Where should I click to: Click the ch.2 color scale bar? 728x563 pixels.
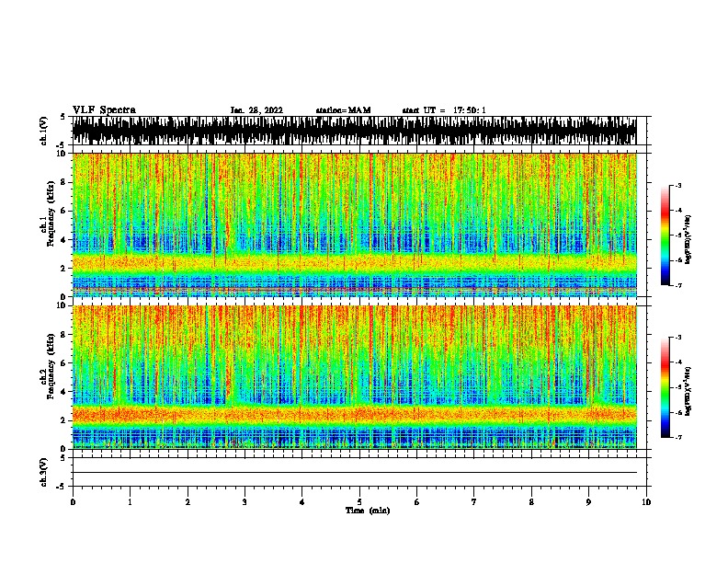pos(665,387)
